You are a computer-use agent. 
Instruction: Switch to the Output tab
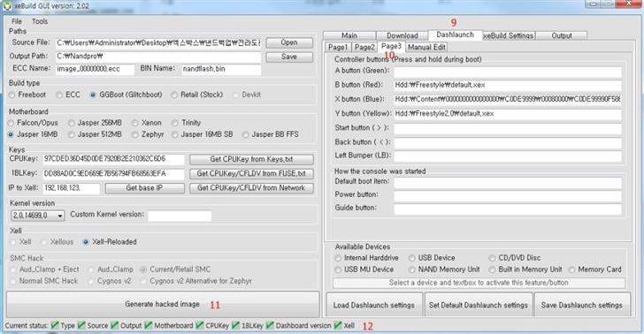click(562, 35)
